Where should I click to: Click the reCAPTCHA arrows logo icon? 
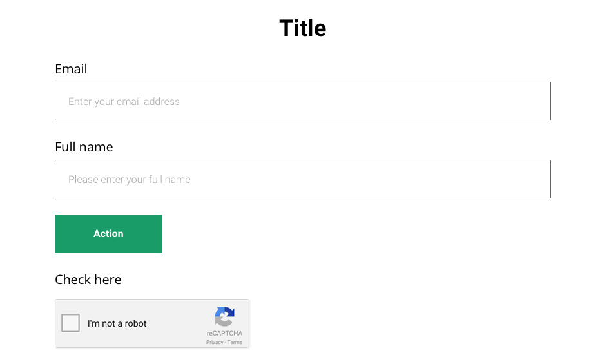[x=225, y=316]
